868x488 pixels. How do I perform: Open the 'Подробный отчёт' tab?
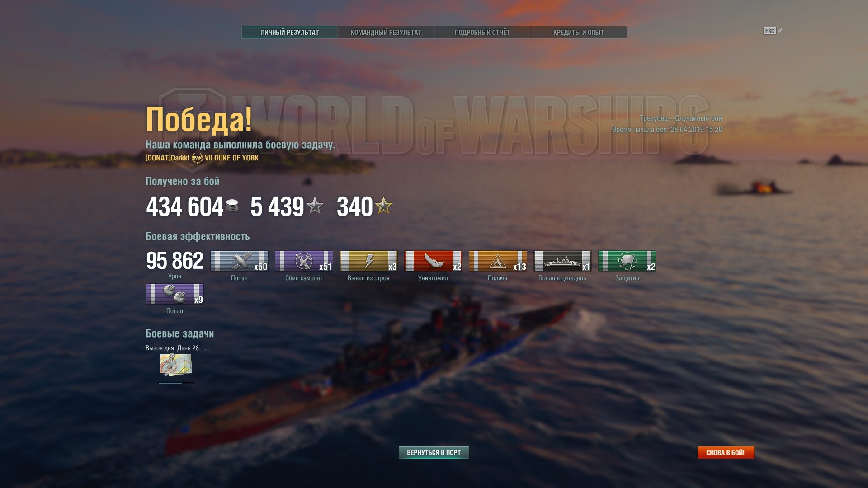pos(482,33)
